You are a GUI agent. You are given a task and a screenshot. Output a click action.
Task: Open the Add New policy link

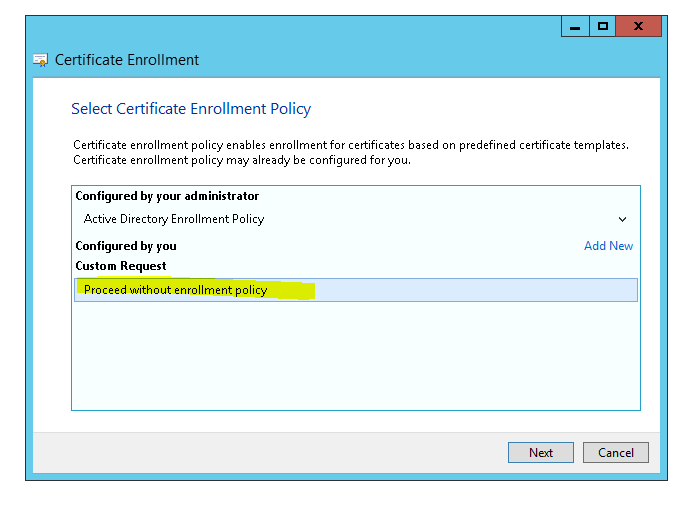coord(608,246)
